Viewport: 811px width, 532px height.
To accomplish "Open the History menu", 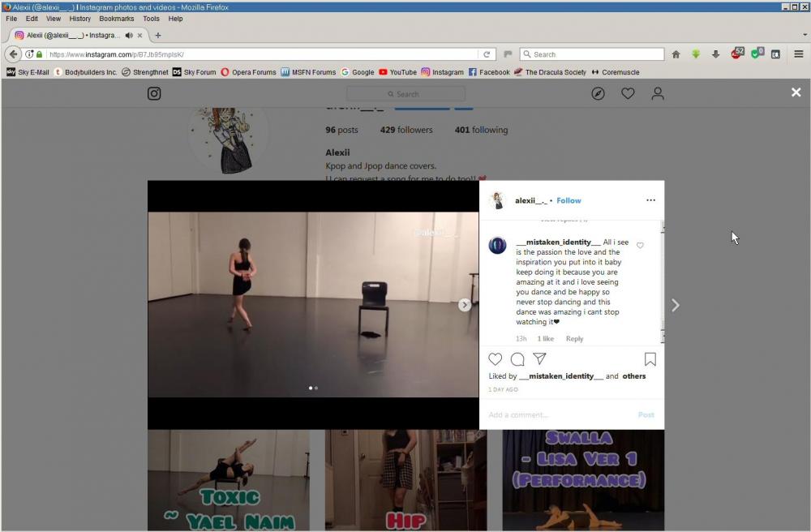I will (x=79, y=19).
